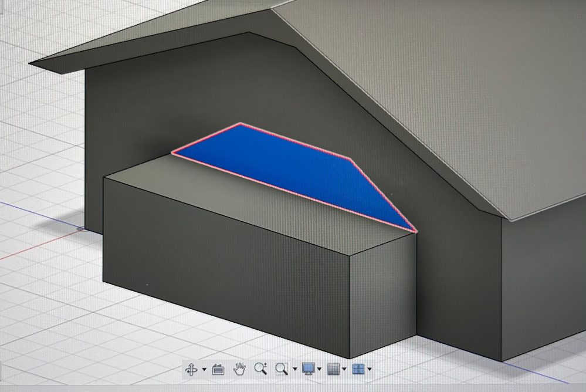
Task: Expand the Viewports dropdown arrow
Action: click(369, 370)
